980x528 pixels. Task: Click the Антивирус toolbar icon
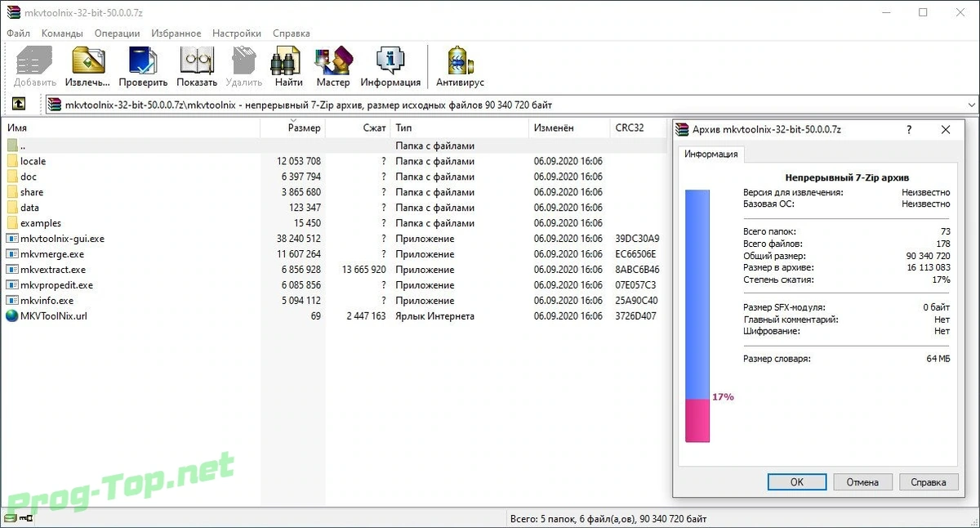(460, 60)
